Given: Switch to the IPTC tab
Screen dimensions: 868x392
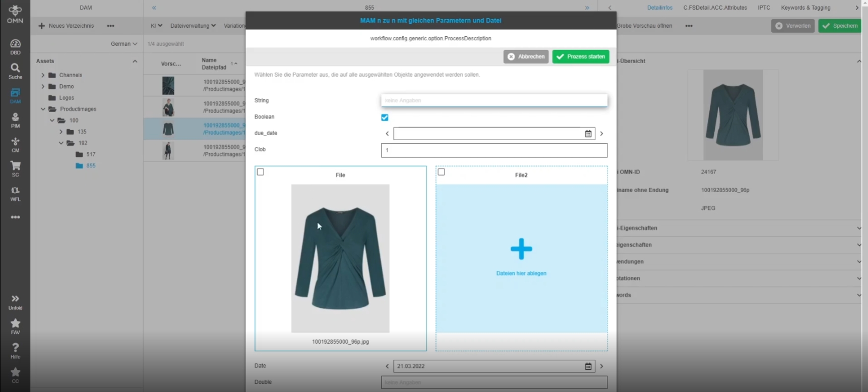Looking at the screenshot, I should [764, 8].
